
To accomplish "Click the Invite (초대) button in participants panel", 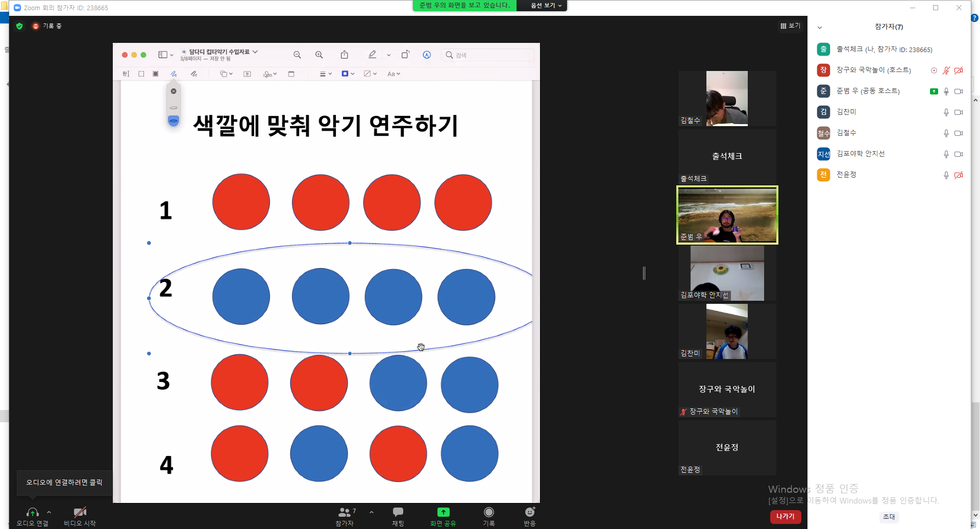I will (x=889, y=517).
